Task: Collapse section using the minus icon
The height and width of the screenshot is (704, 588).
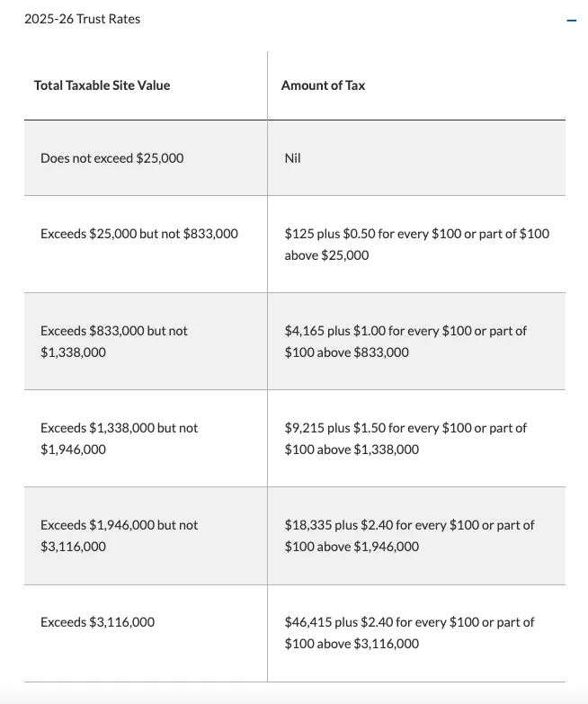Action: 570,20
